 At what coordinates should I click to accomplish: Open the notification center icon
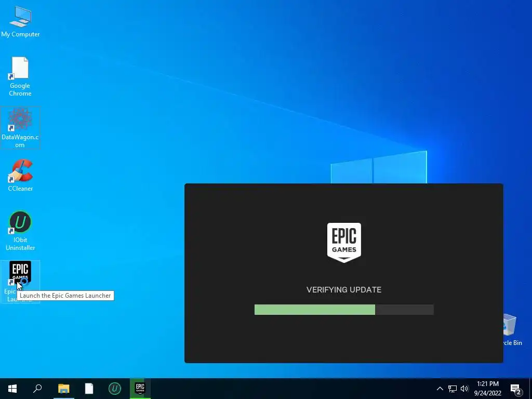click(x=516, y=389)
